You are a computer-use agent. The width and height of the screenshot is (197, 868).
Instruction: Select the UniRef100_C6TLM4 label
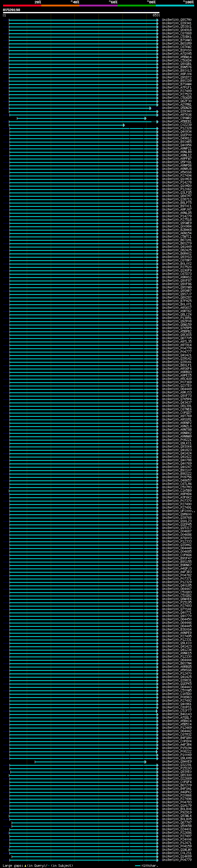click(x=177, y=484)
